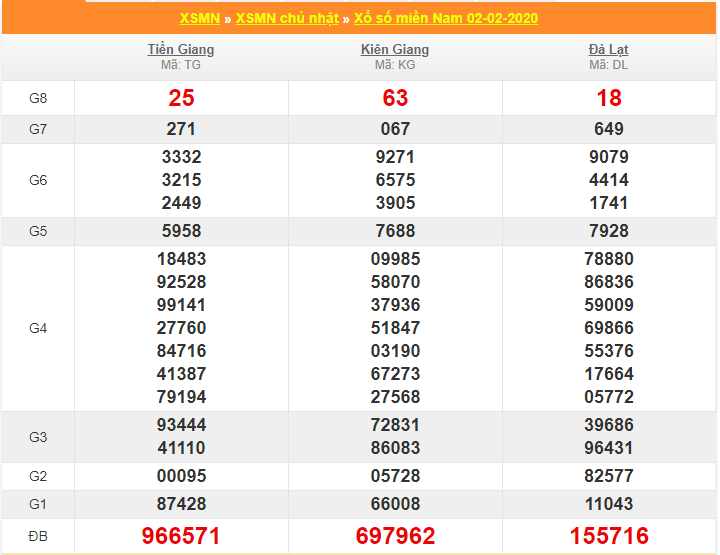Select the G5 number 7928
The height and width of the screenshot is (555, 720).
(609, 231)
